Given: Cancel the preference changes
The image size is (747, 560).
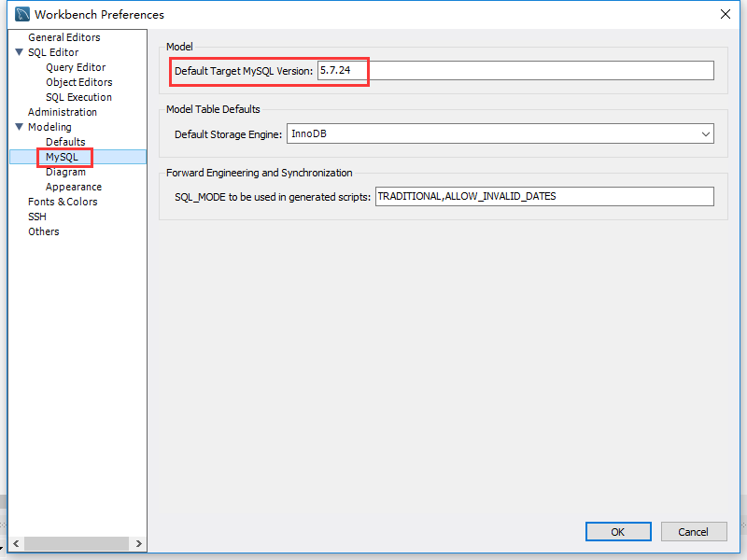Looking at the screenshot, I should click(x=694, y=531).
